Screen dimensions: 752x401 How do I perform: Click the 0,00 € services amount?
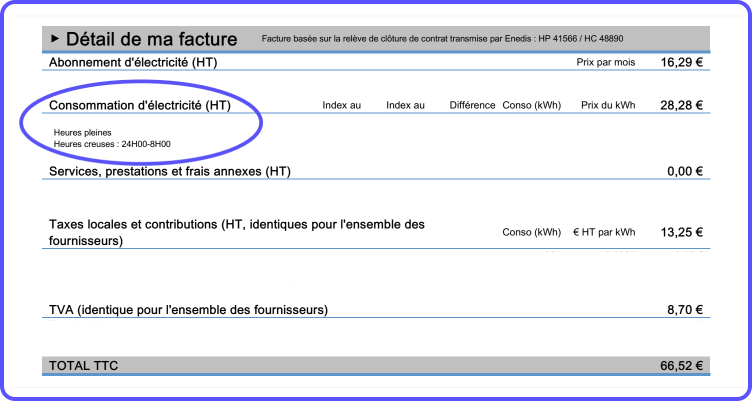click(x=685, y=171)
